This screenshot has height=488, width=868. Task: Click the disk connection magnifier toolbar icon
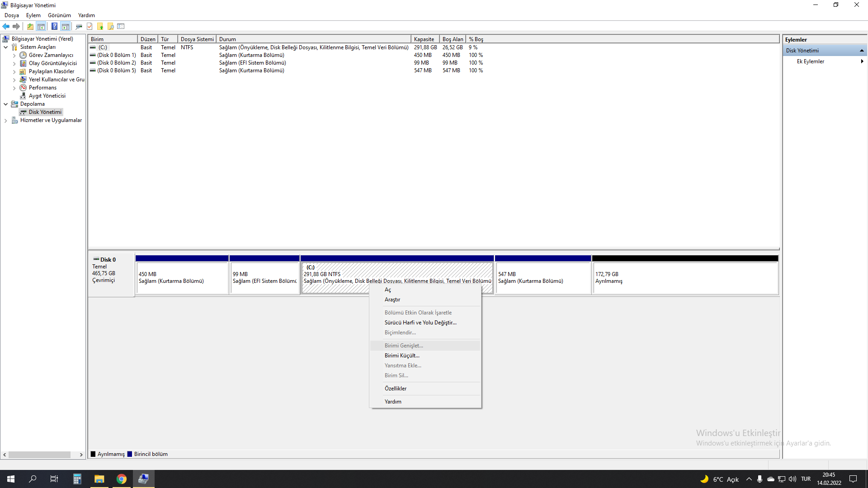pos(79,26)
